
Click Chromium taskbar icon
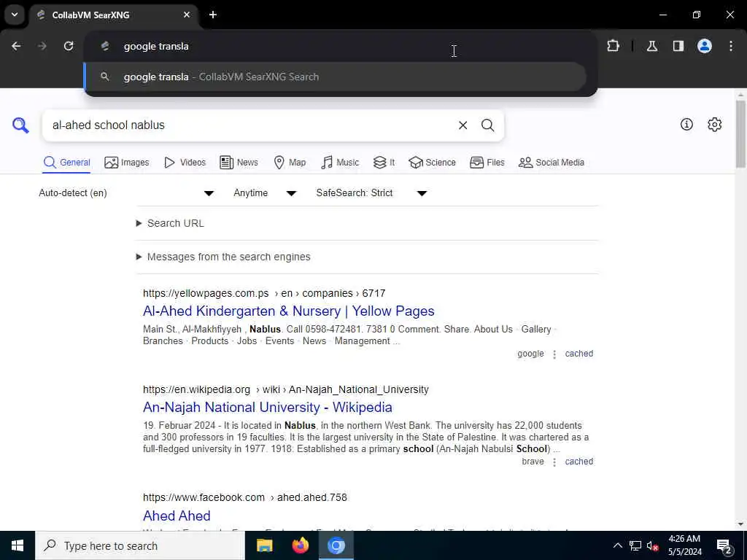[x=336, y=545]
